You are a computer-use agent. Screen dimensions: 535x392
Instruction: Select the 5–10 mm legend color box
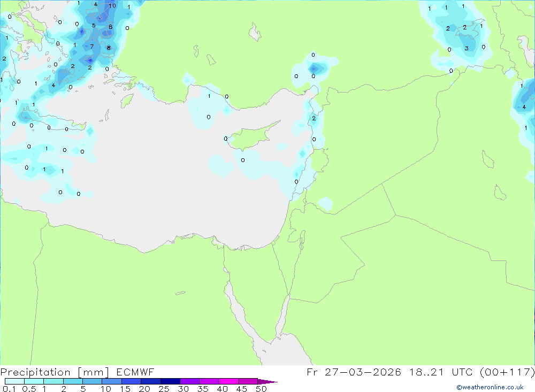pyautogui.click(x=92, y=381)
